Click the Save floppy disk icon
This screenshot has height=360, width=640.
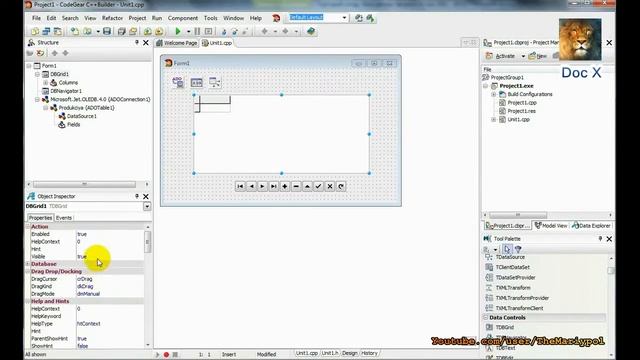(x=107, y=31)
